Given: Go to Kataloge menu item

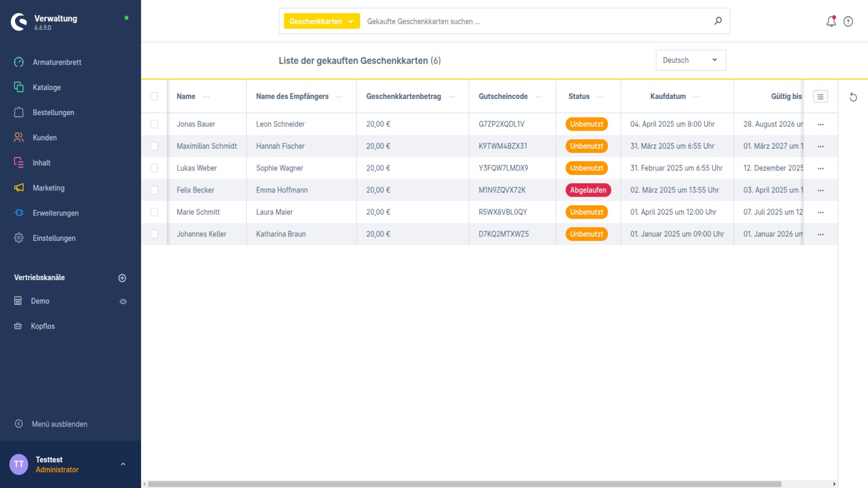Looking at the screenshot, I should pos(47,87).
